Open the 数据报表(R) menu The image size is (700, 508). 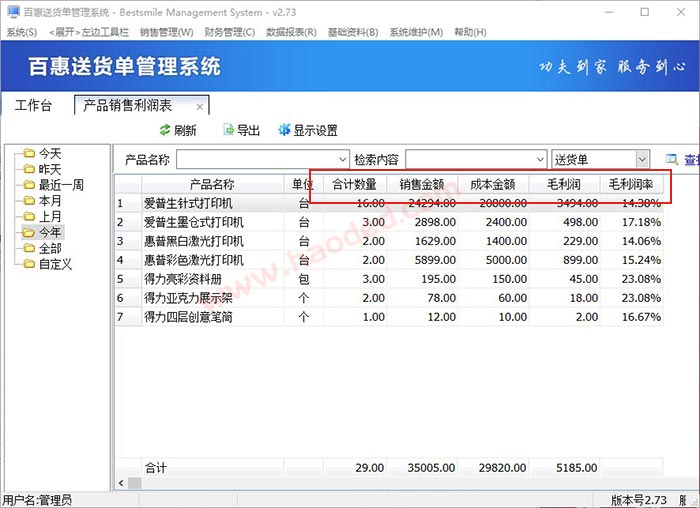[291, 32]
